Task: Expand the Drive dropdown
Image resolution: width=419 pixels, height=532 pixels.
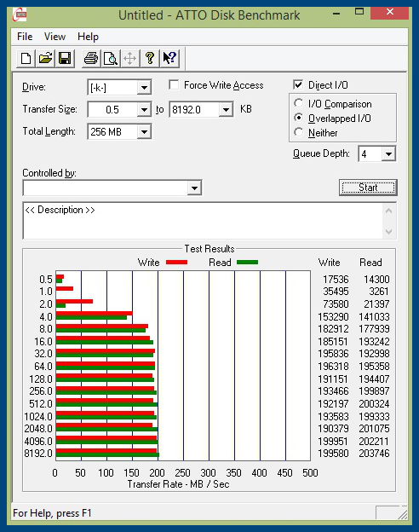Action: click(144, 88)
